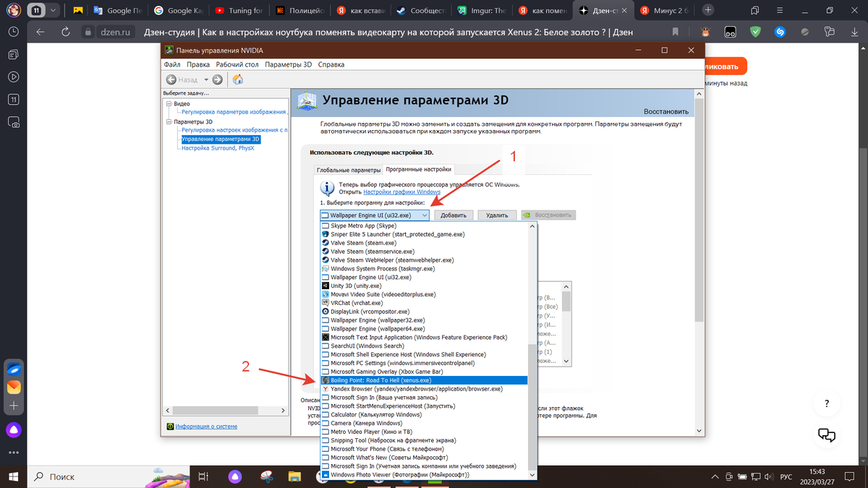The width and height of the screenshot is (868, 488).
Task: Select Регулировка настроек изображения tree item
Action: click(234, 130)
